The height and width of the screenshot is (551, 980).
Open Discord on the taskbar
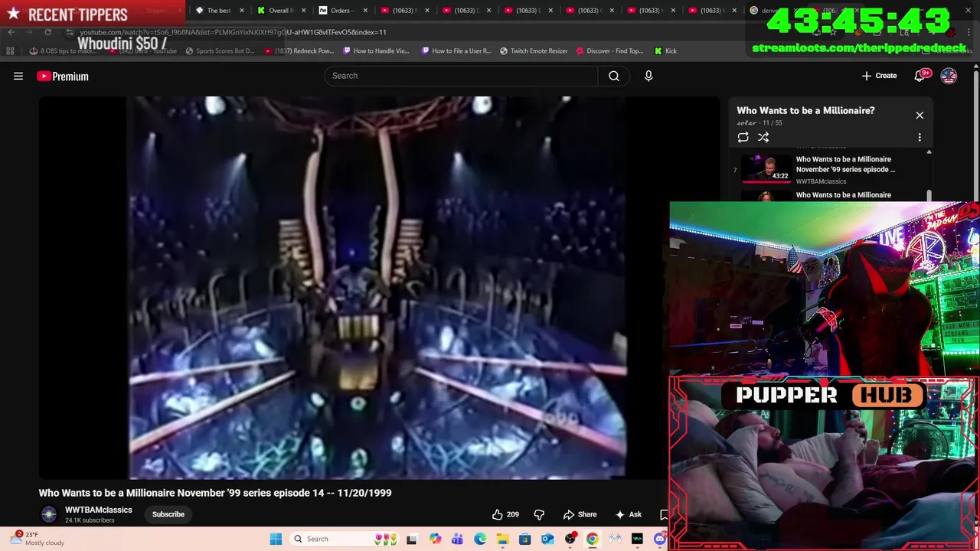pos(660,540)
